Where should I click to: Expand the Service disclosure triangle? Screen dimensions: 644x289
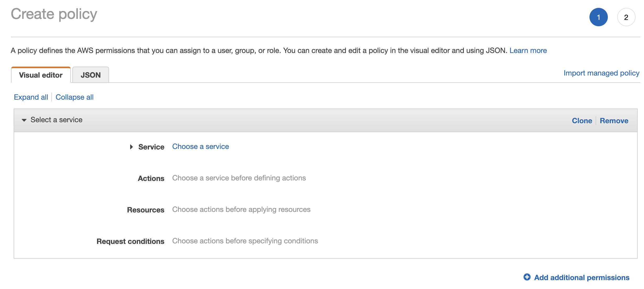click(x=132, y=147)
